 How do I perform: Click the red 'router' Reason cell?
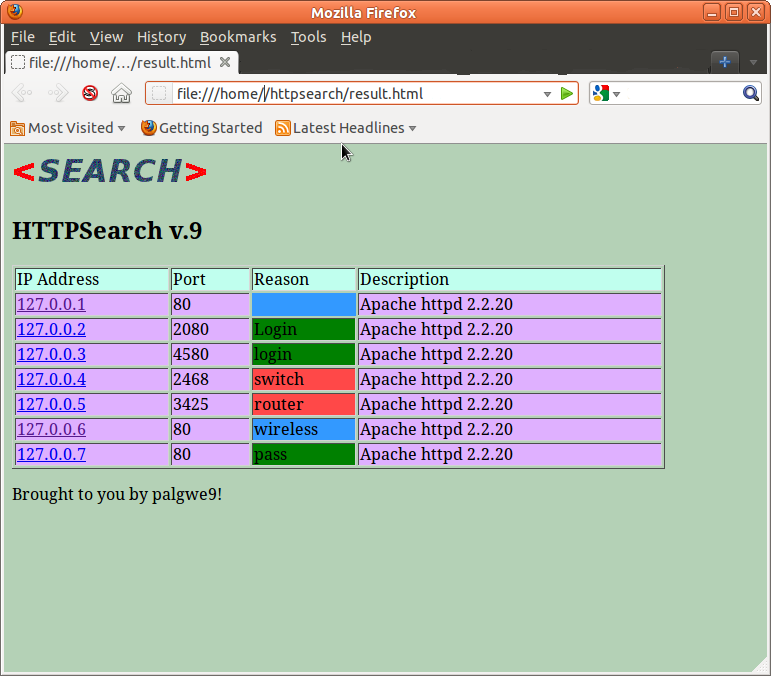303,405
